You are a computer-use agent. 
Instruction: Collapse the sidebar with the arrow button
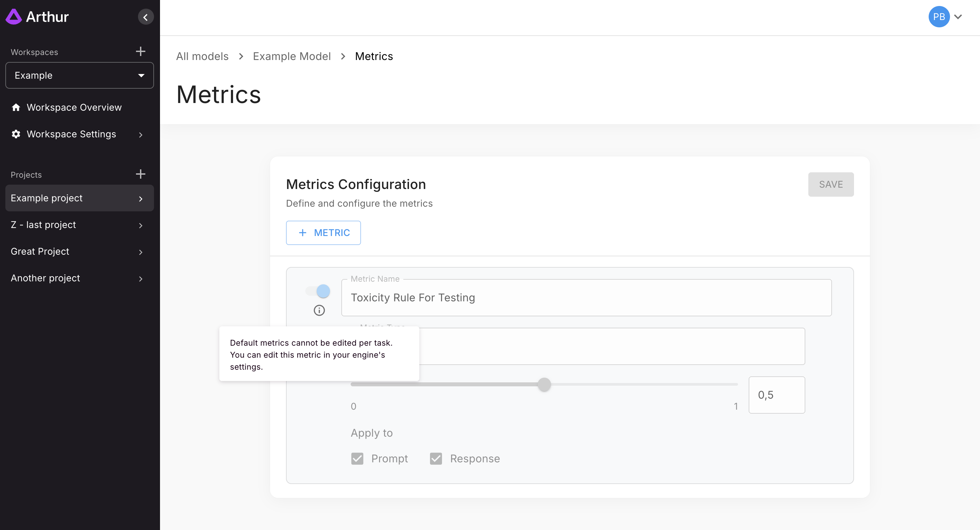point(145,17)
